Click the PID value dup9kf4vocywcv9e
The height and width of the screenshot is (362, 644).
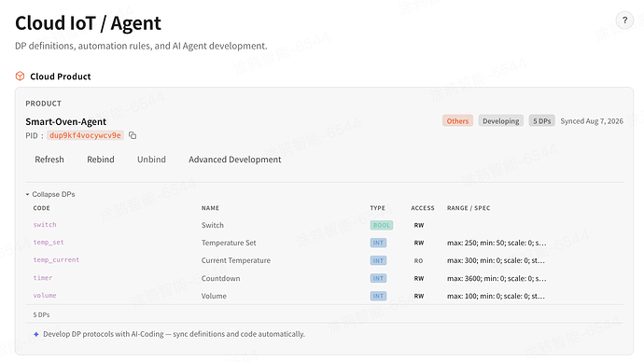click(x=85, y=135)
